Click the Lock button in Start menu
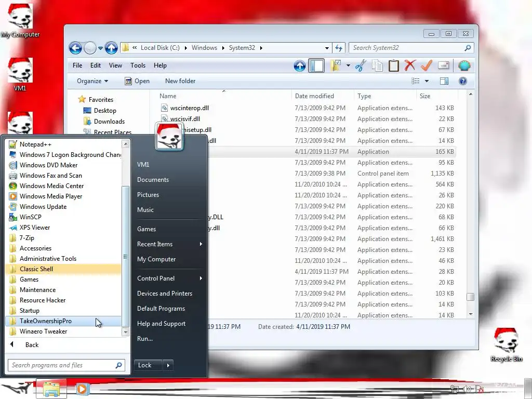 click(x=148, y=365)
